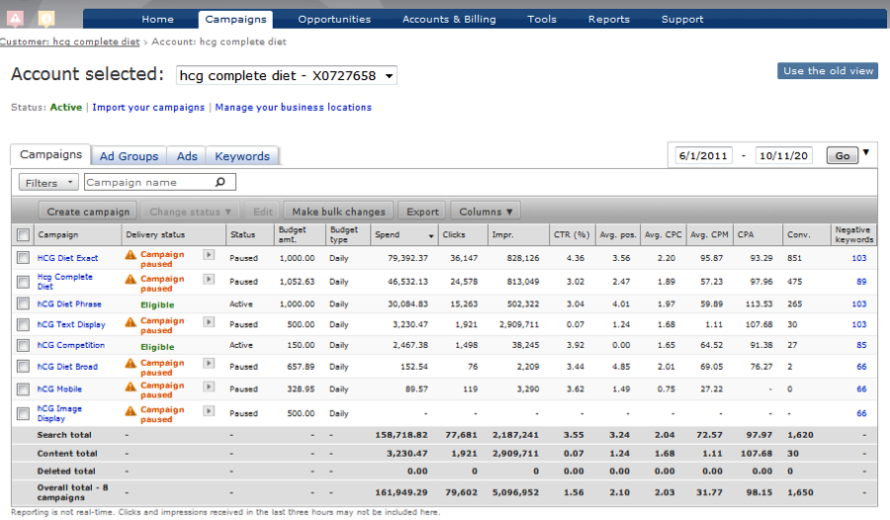890x520 pixels.
Task: Click warning triangle for HCG Mobile
Action: 131,387
